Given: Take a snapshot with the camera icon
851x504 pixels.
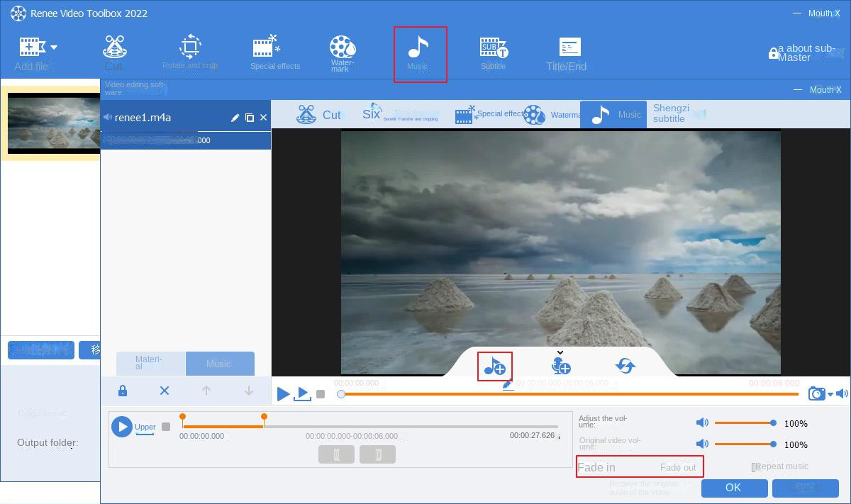Looking at the screenshot, I should point(816,393).
